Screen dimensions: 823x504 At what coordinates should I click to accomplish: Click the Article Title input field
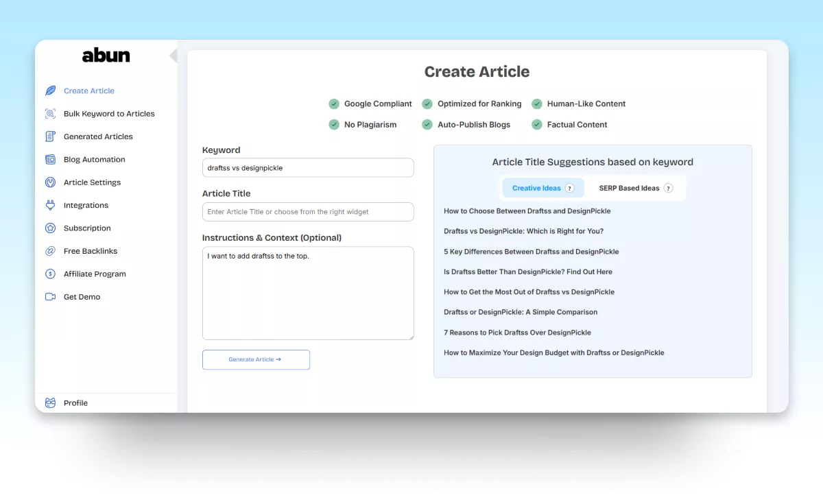(308, 212)
